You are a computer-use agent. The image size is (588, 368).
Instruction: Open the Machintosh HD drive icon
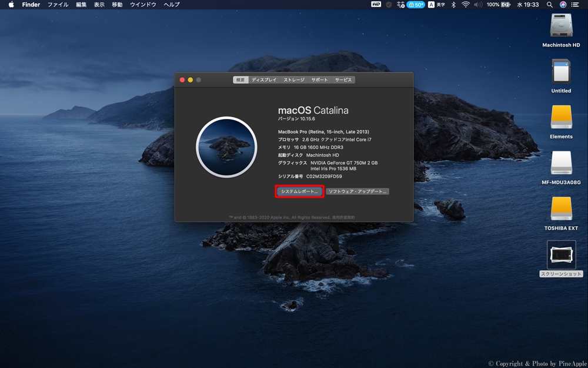561,26
